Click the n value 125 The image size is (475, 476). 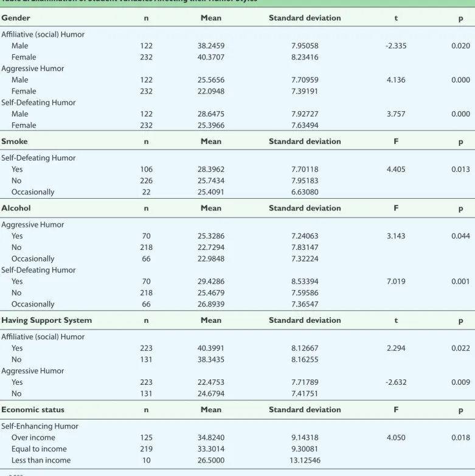click(147, 438)
